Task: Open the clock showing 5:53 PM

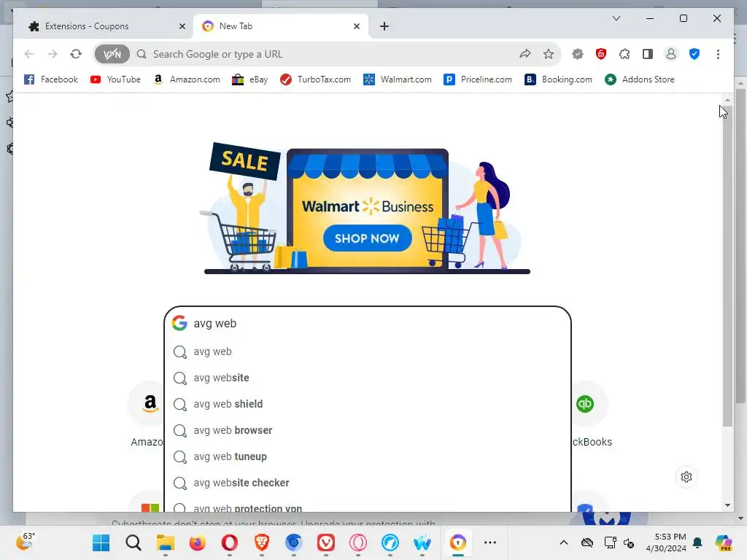Action: pyautogui.click(x=666, y=542)
